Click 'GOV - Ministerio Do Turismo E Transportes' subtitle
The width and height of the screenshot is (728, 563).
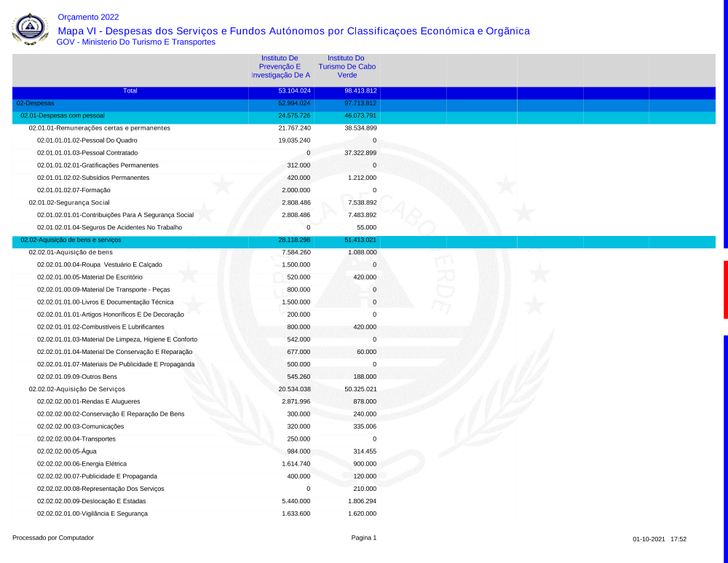136,42
